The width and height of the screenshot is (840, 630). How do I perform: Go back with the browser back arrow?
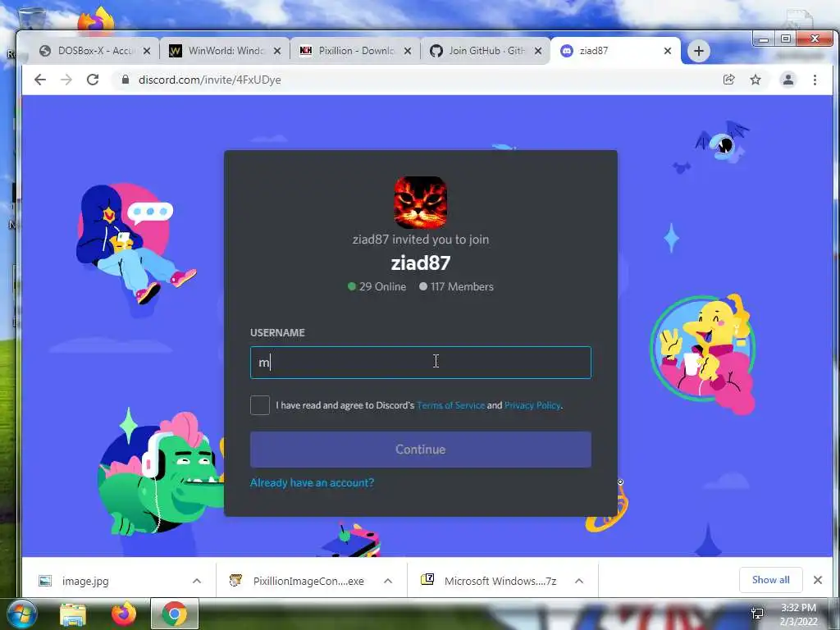[40, 80]
